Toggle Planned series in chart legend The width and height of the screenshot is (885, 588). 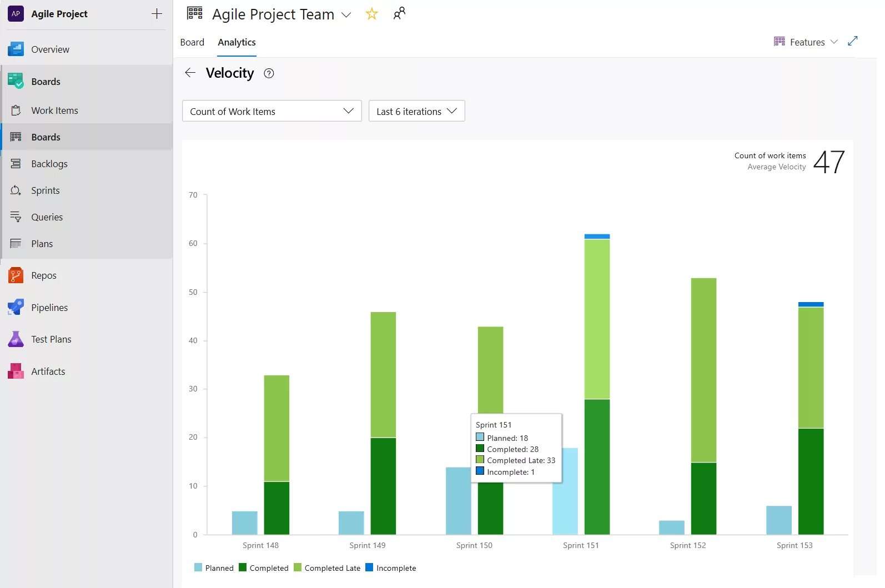[214, 567]
